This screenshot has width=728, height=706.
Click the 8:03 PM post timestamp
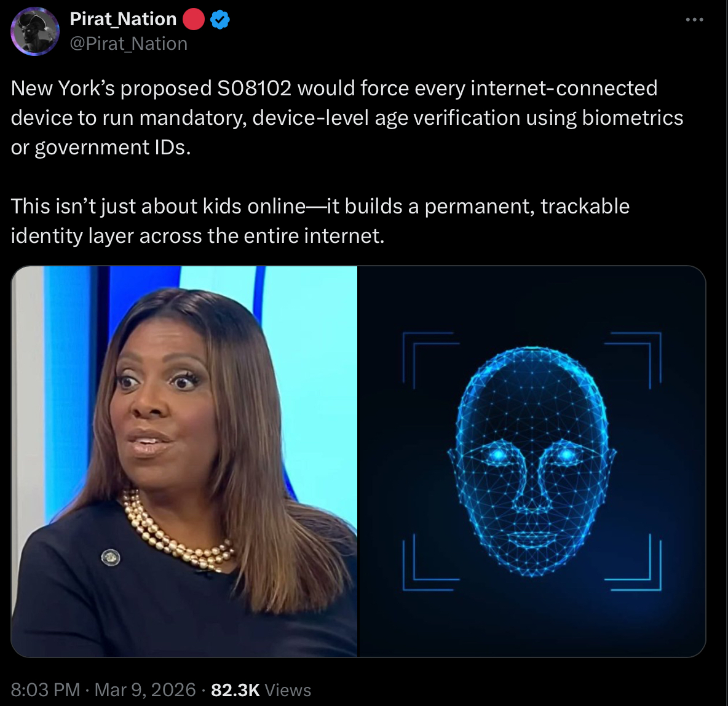pos(45,690)
